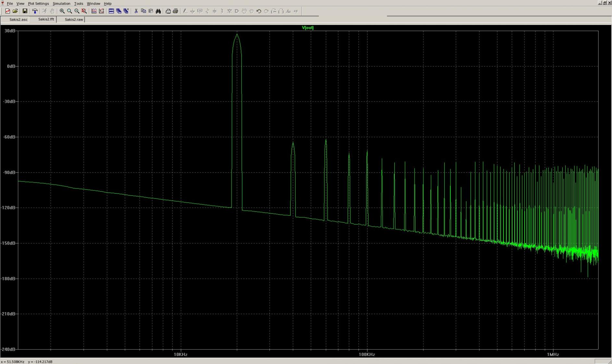612x364 pixels.
Task: Click the Place ground symbol icon
Action: (x=193, y=11)
